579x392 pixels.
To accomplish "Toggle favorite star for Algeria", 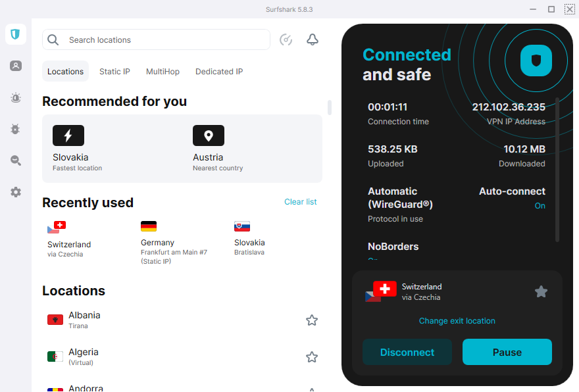I will pyautogui.click(x=312, y=357).
